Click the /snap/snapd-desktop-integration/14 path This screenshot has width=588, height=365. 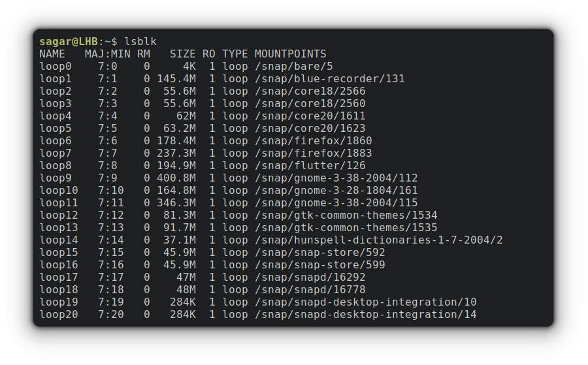tap(366, 314)
